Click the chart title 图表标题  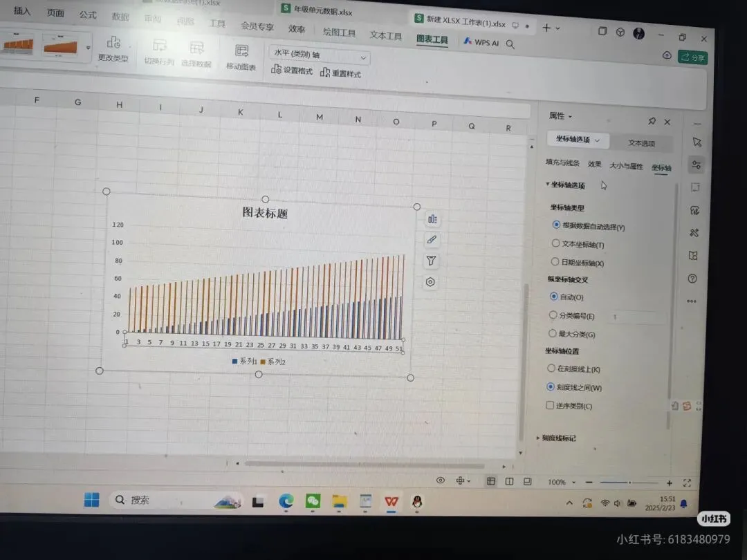[265, 212]
